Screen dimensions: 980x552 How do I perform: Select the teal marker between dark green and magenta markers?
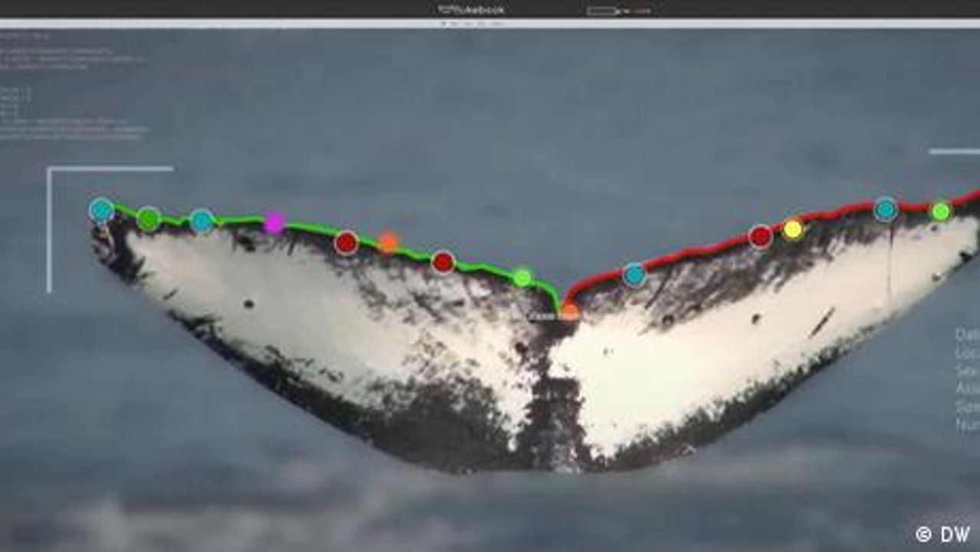pos(202,222)
